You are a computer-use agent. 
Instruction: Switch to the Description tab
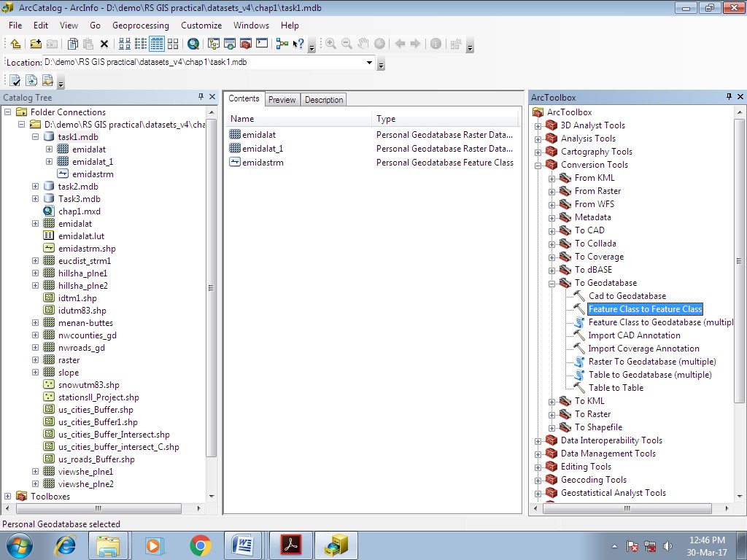pyautogui.click(x=324, y=99)
